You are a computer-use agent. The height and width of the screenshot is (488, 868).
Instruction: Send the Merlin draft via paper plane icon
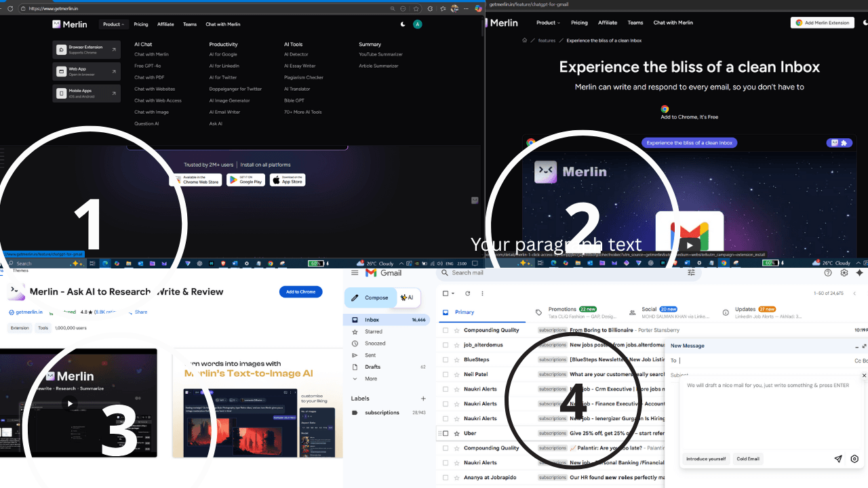click(x=838, y=459)
